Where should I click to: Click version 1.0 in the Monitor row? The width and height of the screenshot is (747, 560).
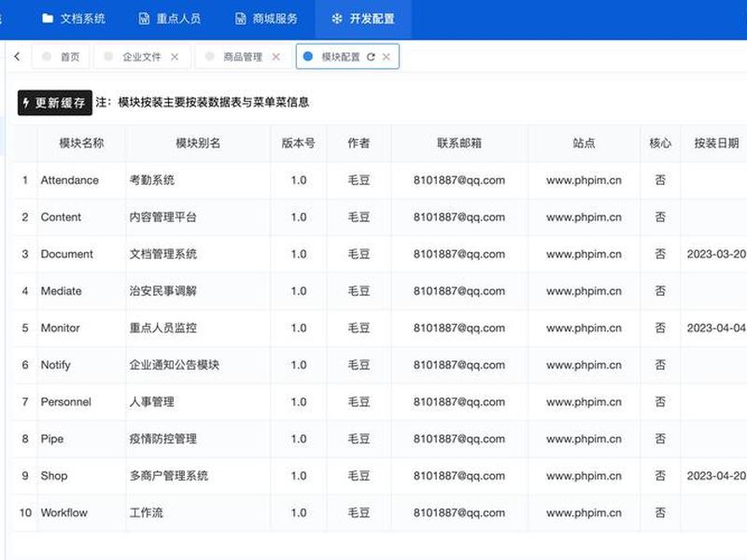(299, 329)
